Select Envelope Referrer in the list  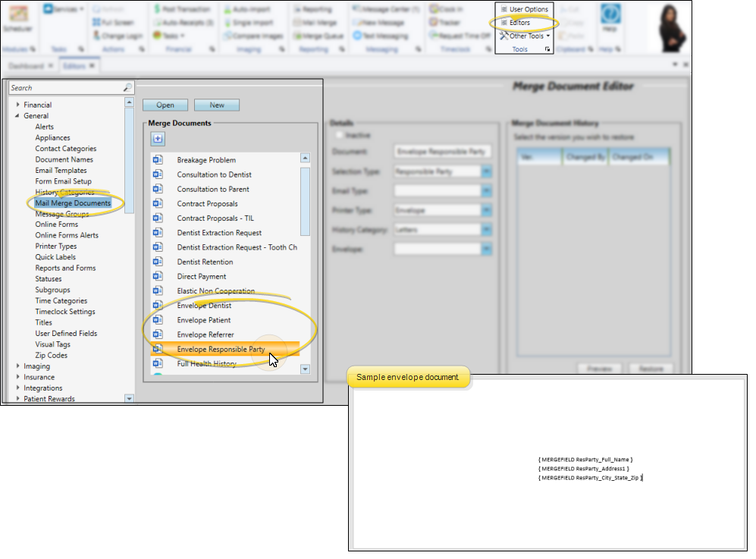(205, 334)
